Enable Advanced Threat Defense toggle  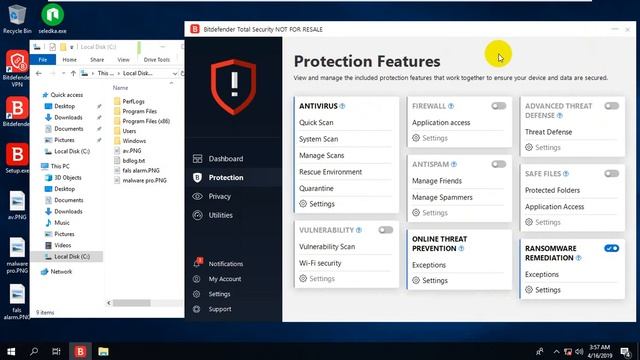coord(611,106)
